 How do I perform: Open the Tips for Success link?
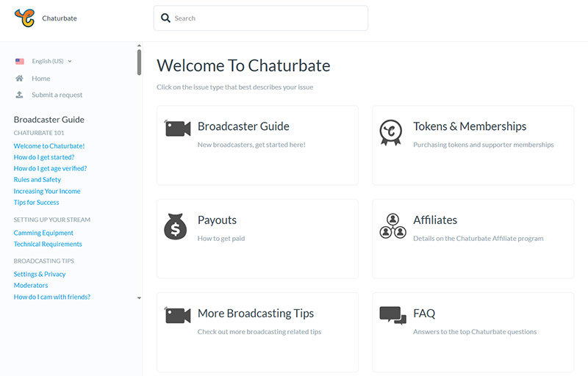click(x=36, y=202)
